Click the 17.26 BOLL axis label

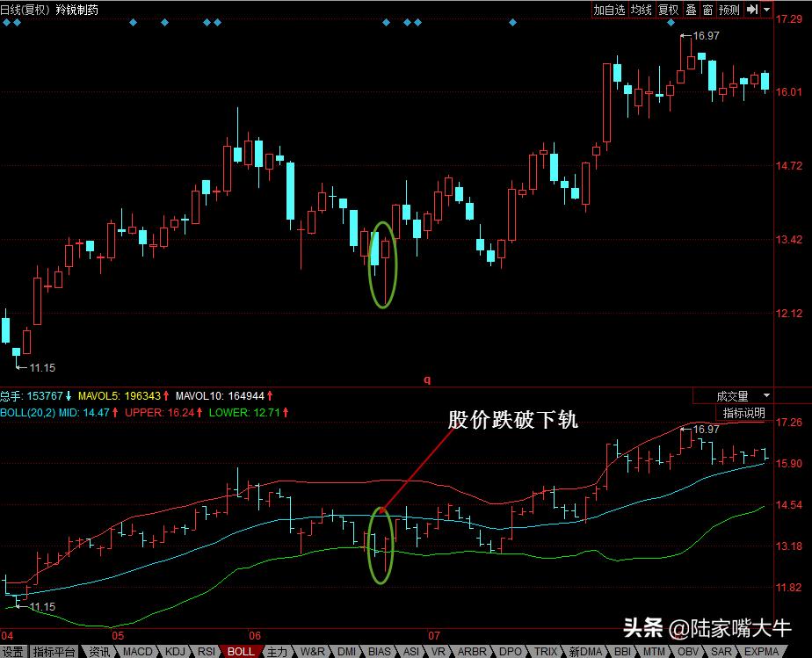[788, 423]
